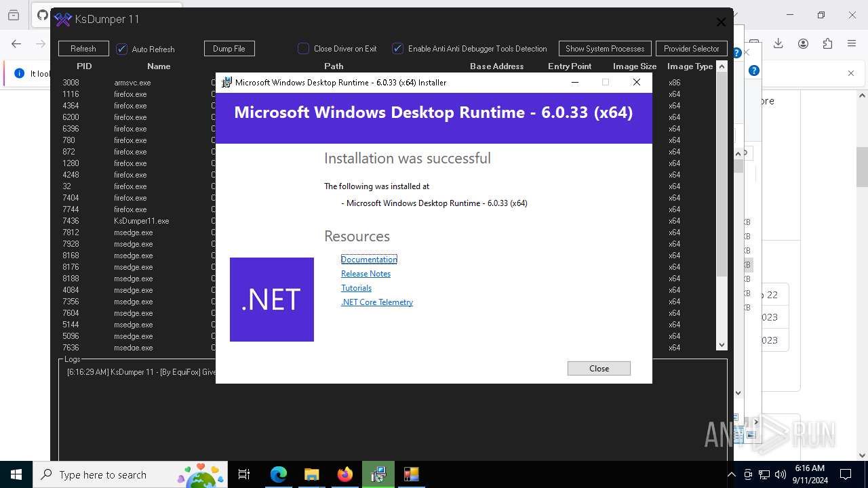Close the KsDumper 11 window with X
The image size is (868, 488).
[x=721, y=22]
